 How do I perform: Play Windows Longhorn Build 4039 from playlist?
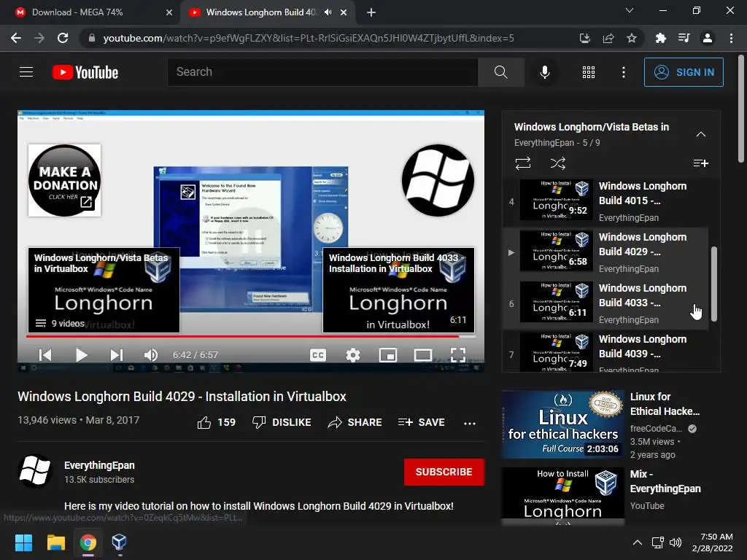tap(605, 351)
